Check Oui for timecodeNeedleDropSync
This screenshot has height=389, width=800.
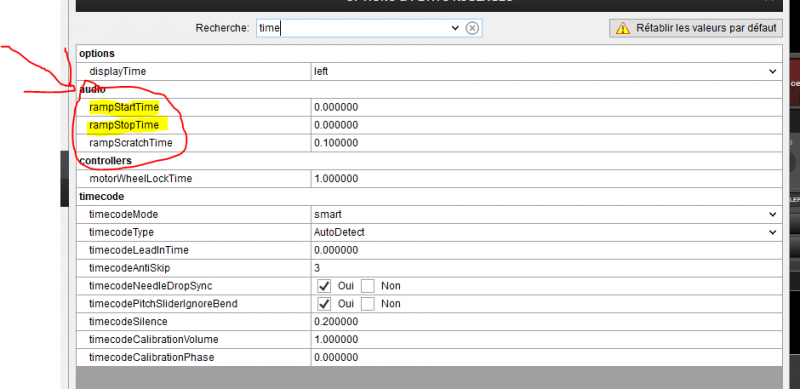coord(324,286)
